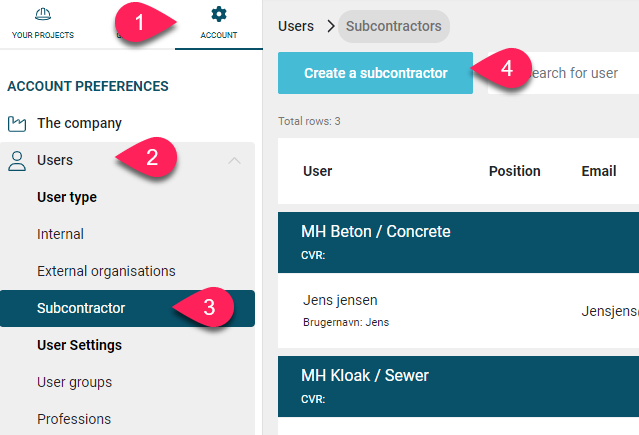This screenshot has width=639, height=435.
Task: Select the factory icon beside The company
Action: [17, 124]
